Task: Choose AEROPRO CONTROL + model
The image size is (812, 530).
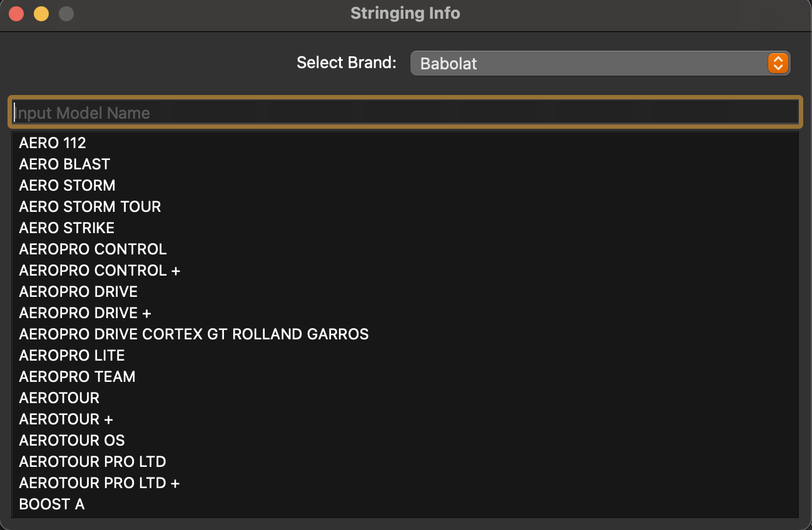Action: coord(99,270)
